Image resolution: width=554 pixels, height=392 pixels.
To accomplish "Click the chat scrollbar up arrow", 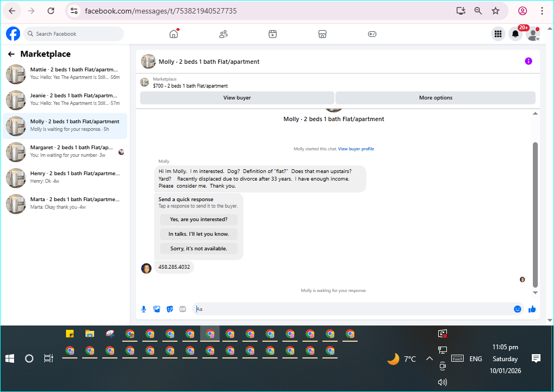I will click(535, 114).
